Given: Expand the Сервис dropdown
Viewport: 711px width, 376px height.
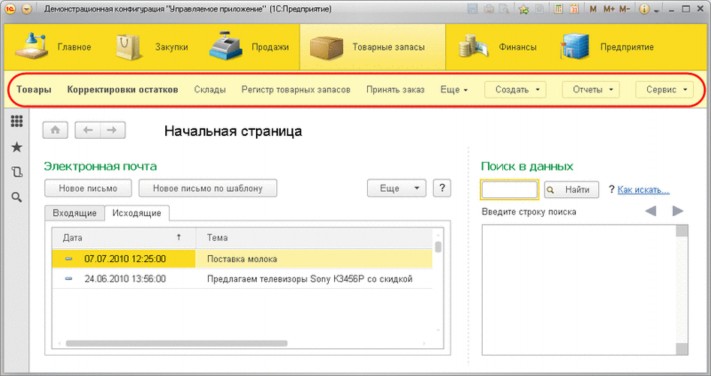Looking at the screenshot, I should [664, 90].
